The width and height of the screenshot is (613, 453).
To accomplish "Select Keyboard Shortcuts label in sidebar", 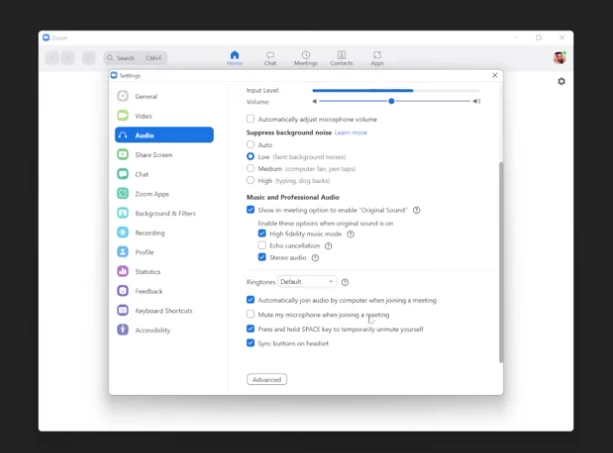I will pos(164,311).
